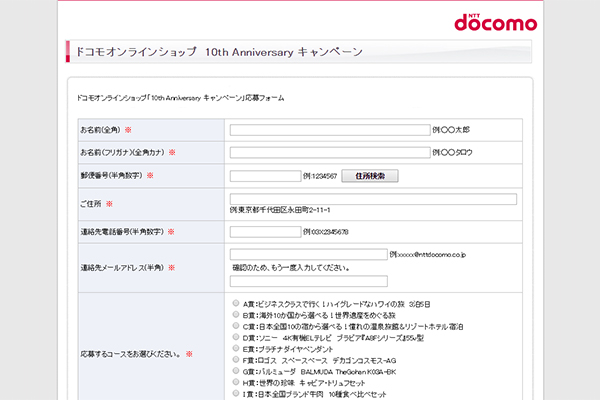Click example phone text 例03X2345678

pyautogui.click(x=326, y=232)
